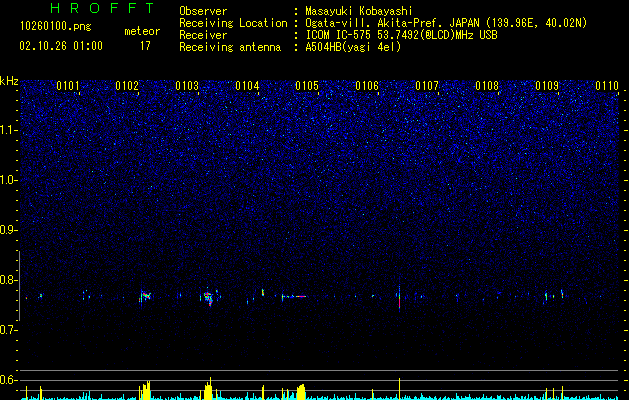629x400 pixels.
Task: Click the observer name Masayuki Kobayashi
Action: pos(359,11)
